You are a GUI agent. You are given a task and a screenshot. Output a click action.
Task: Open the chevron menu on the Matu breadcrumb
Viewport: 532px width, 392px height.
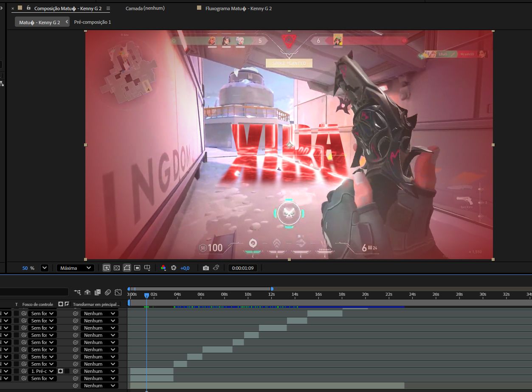pos(67,22)
